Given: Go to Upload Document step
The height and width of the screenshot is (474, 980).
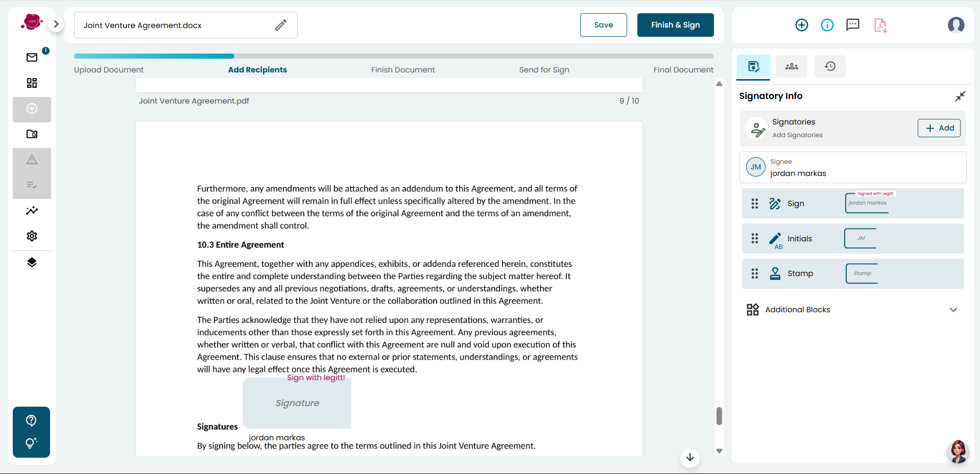Looking at the screenshot, I should point(109,70).
